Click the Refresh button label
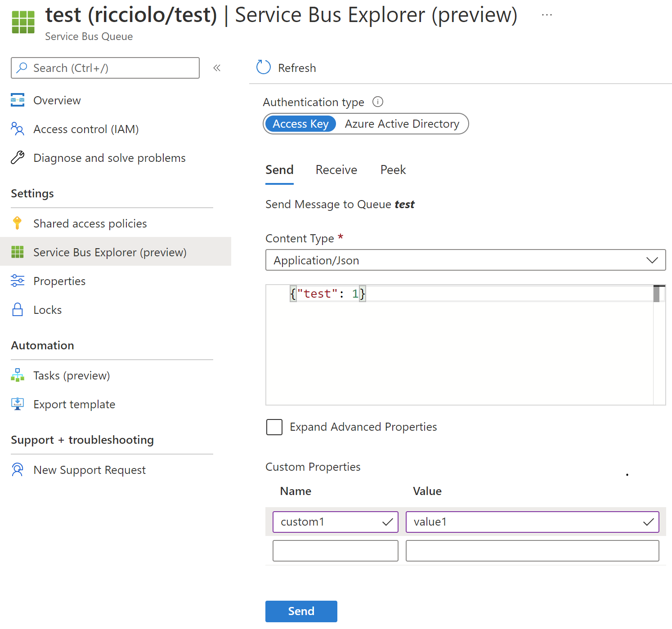This screenshot has height=629, width=672. point(297,68)
